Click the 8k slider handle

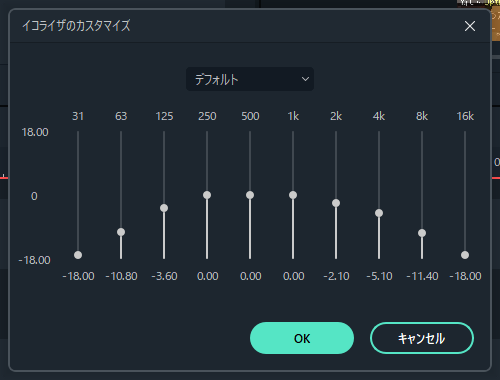click(x=422, y=233)
